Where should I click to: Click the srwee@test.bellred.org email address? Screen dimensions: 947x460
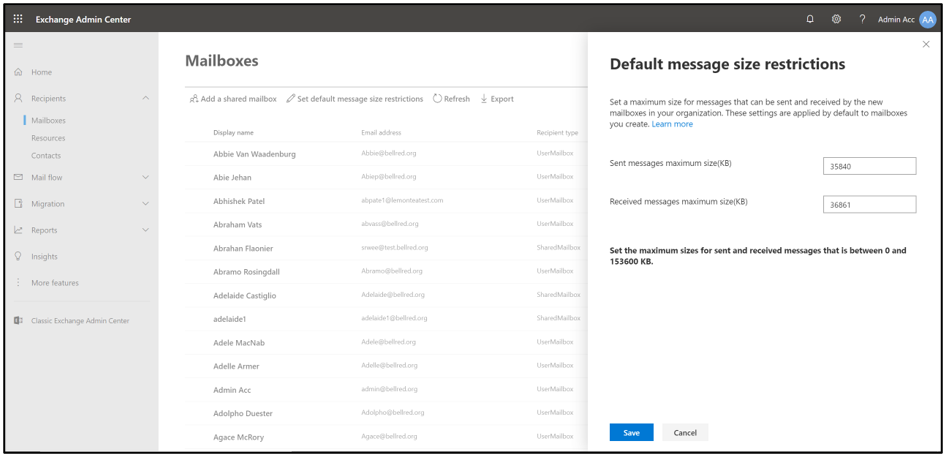click(x=395, y=248)
